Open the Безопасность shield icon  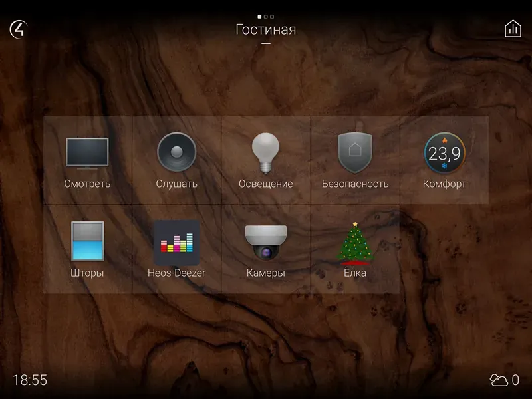pos(355,153)
